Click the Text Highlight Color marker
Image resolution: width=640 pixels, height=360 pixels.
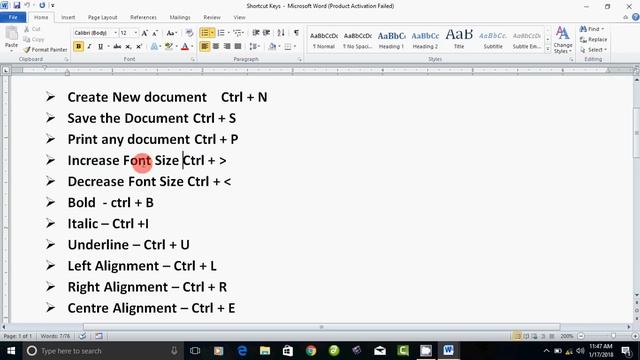coord(169,47)
